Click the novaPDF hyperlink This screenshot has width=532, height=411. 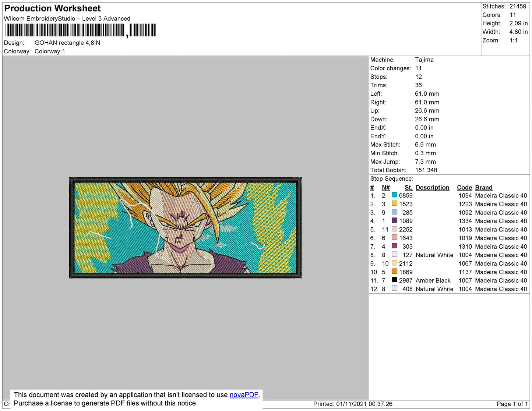pos(244,395)
